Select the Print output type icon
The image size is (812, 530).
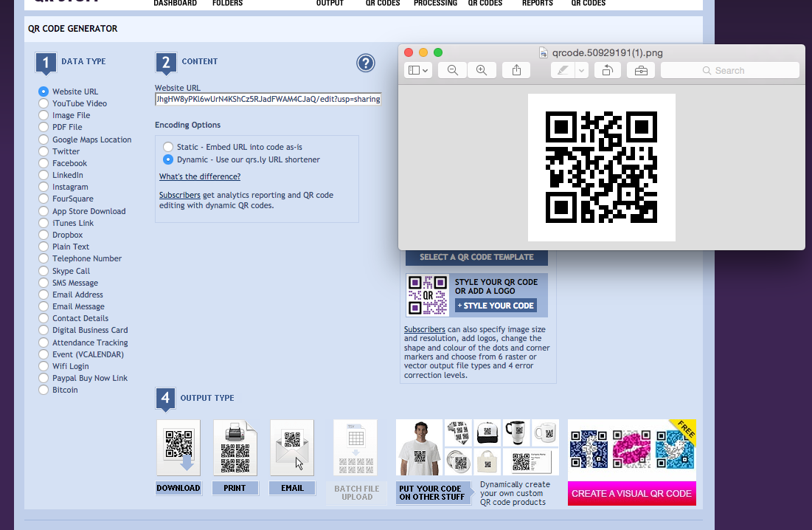[x=235, y=447]
